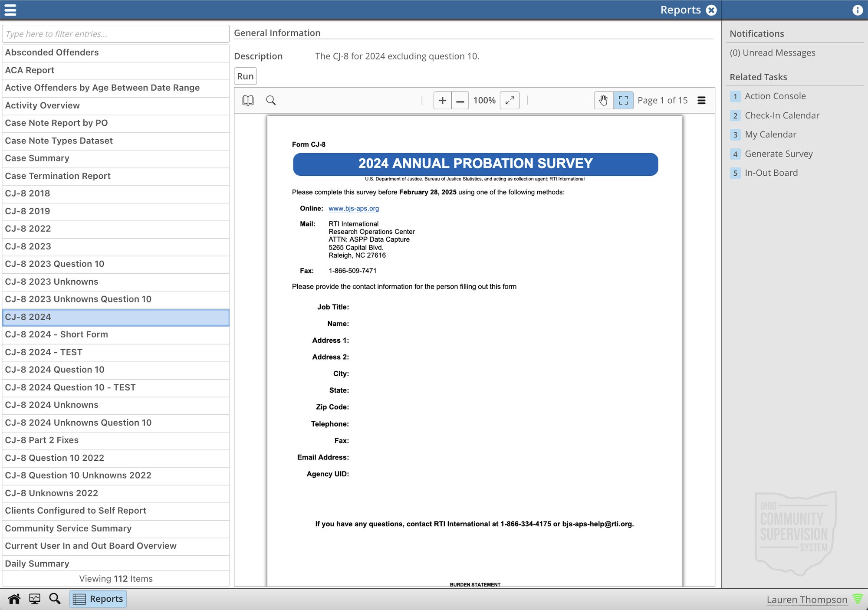Zoom out the PDF viewer

(x=460, y=100)
